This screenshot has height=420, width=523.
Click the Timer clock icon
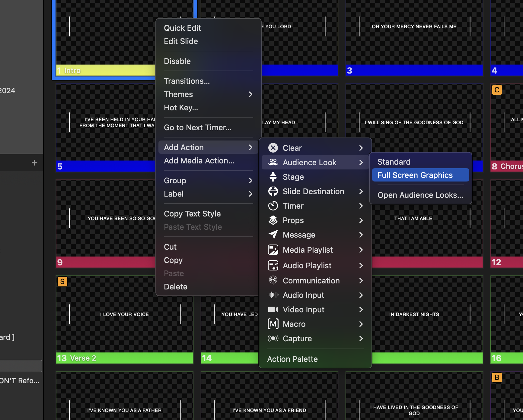273,206
